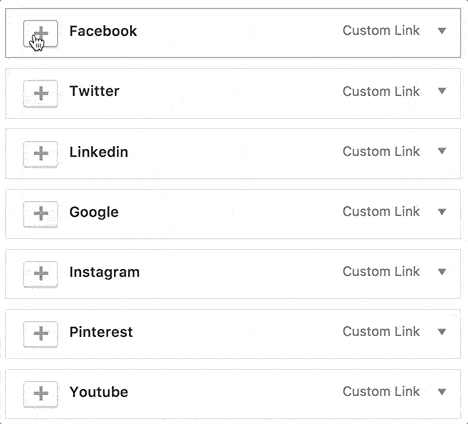Expand the Facebook item dropdown arrow

click(442, 31)
